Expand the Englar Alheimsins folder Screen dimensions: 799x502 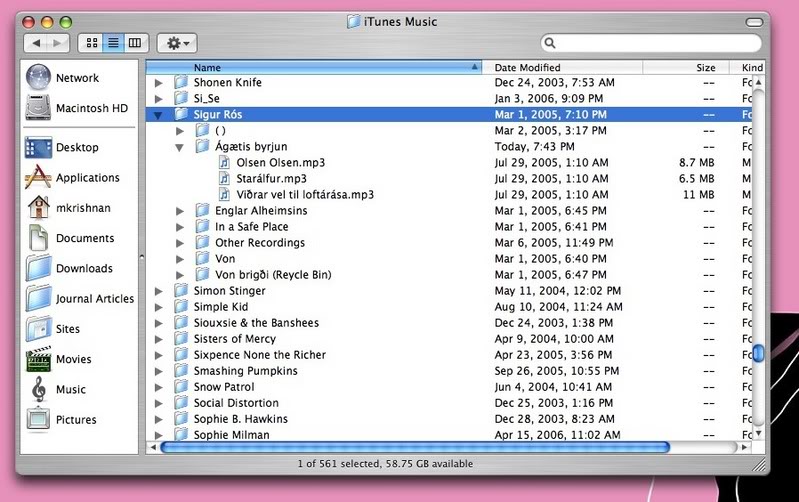point(180,211)
